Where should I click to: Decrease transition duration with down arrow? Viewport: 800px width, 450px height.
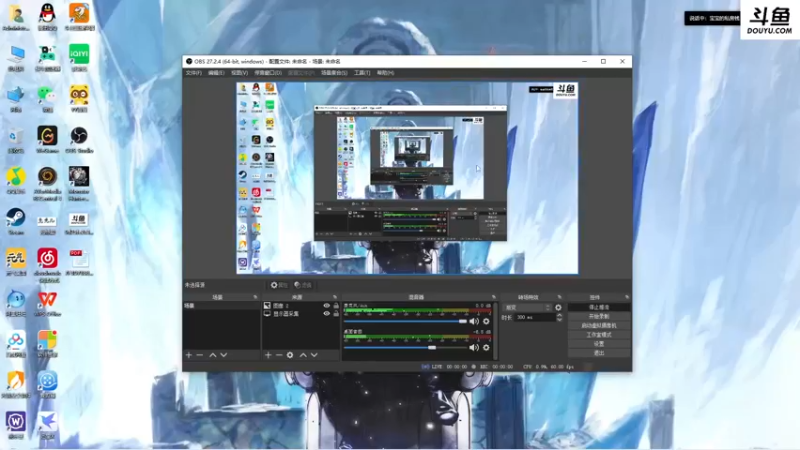click(559, 319)
